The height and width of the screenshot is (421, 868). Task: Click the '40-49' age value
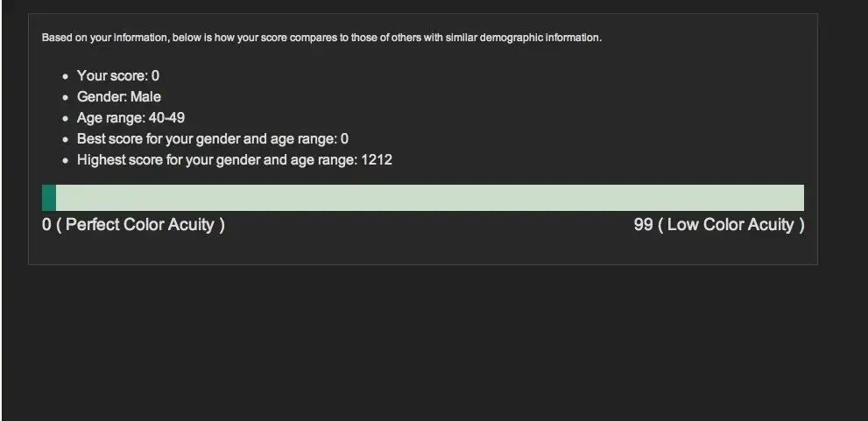(x=166, y=118)
